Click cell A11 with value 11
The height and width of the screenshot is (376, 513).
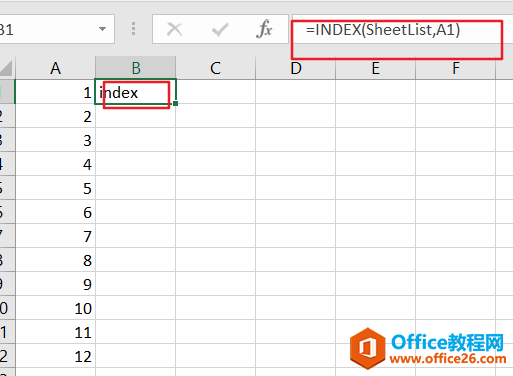point(55,332)
